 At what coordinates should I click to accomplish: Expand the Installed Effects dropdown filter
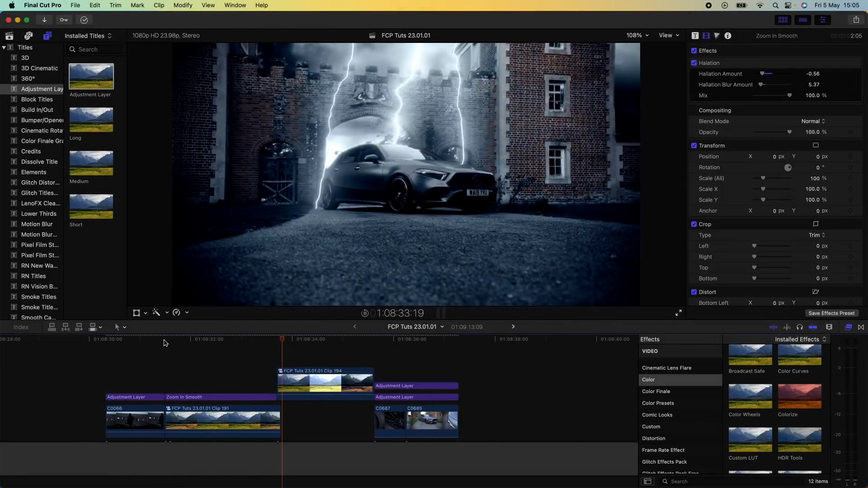click(800, 339)
